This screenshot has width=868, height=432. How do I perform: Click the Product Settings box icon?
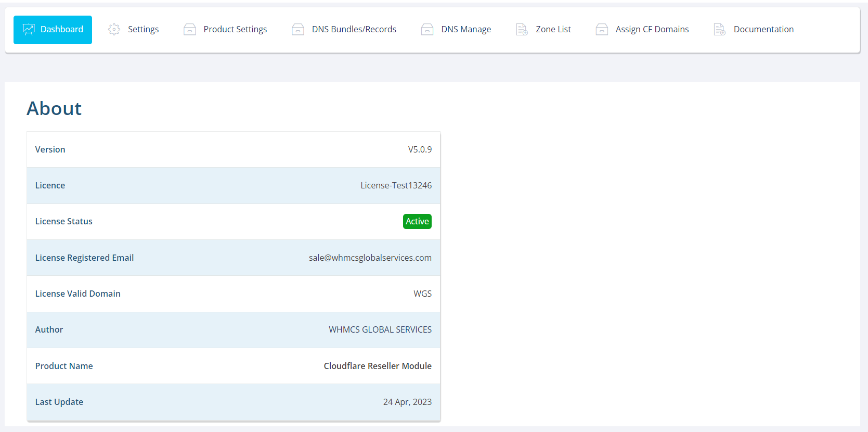pyautogui.click(x=190, y=30)
